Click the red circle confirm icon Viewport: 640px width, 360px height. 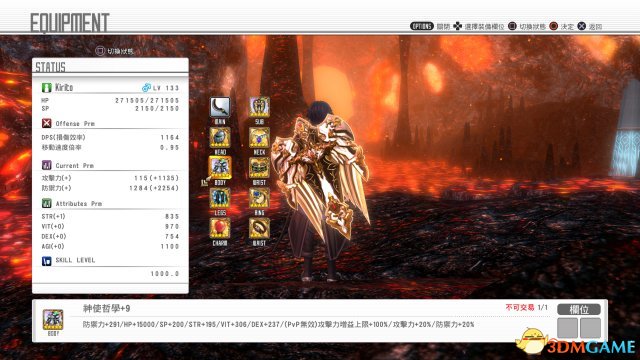tap(553, 26)
